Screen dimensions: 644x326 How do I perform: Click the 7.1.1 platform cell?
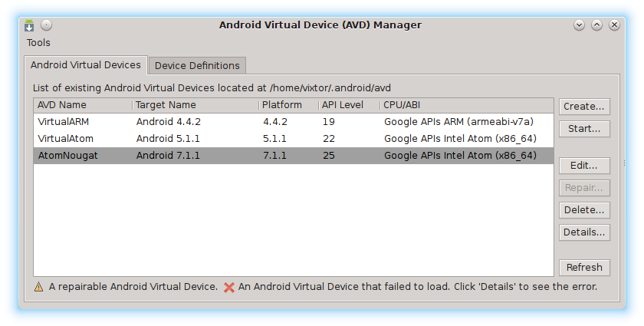pyautogui.click(x=274, y=156)
